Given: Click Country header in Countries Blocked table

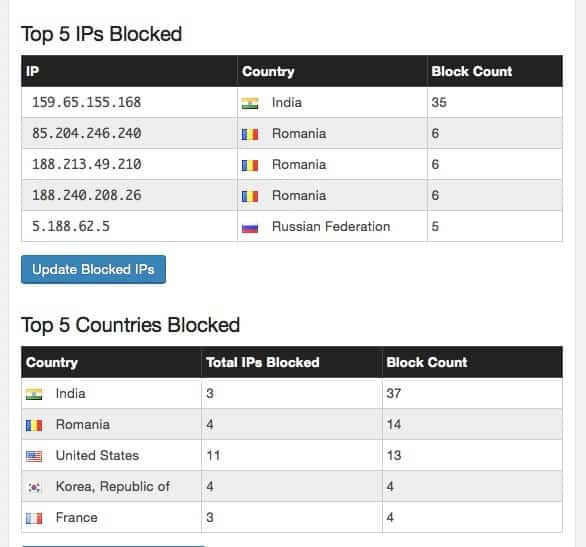Looking at the screenshot, I should coord(52,362).
